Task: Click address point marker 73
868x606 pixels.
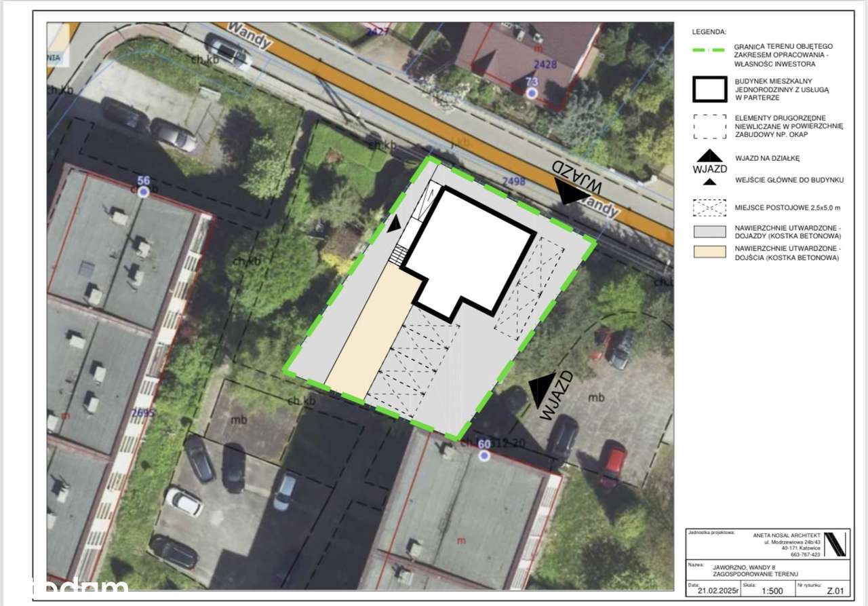Action: pyautogui.click(x=532, y=93)
